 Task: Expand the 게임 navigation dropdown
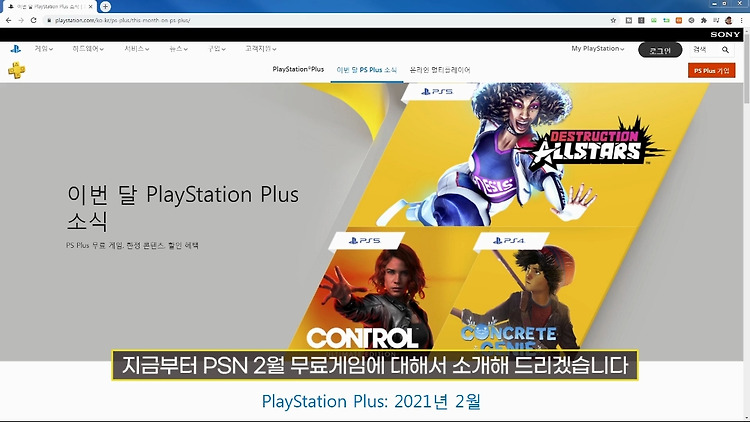44,49
